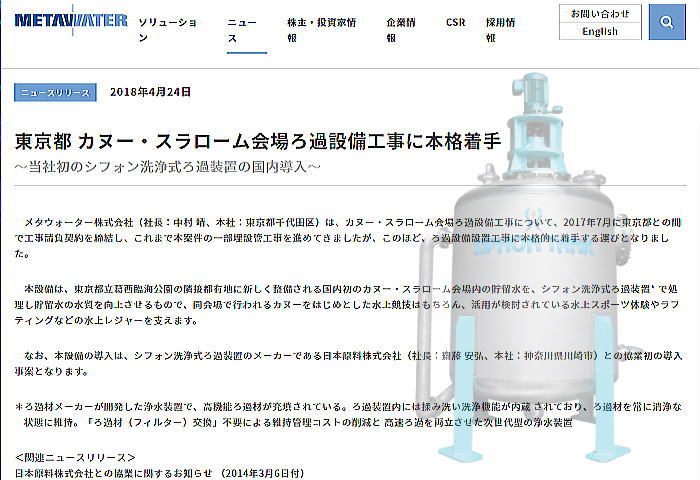Click the footnote beginning ＊ろ過材メーカーが開発した
Screen dimensions: 700x480
click(348, 414)
